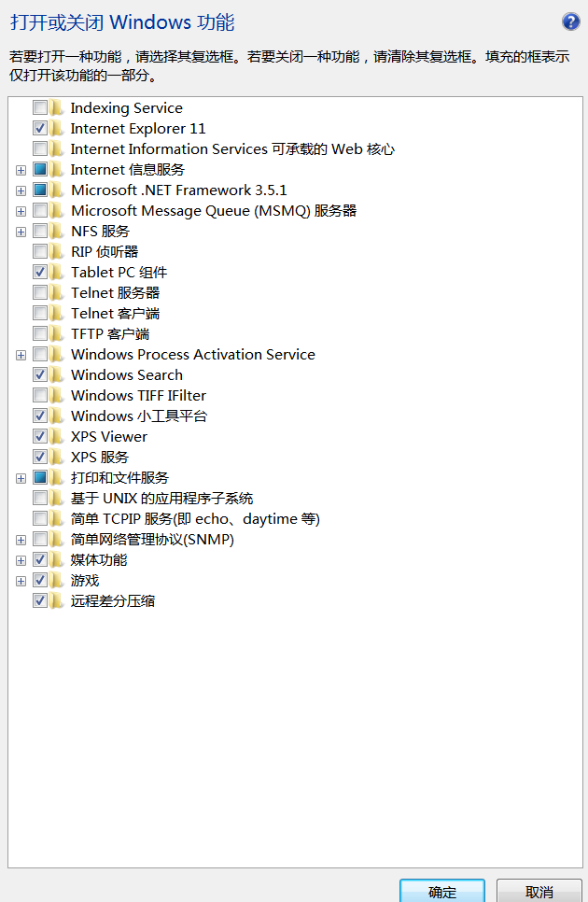Enable the Telnet 服务器 checkbox
This screenshot has height=902, width=588.
coord(40,293)
